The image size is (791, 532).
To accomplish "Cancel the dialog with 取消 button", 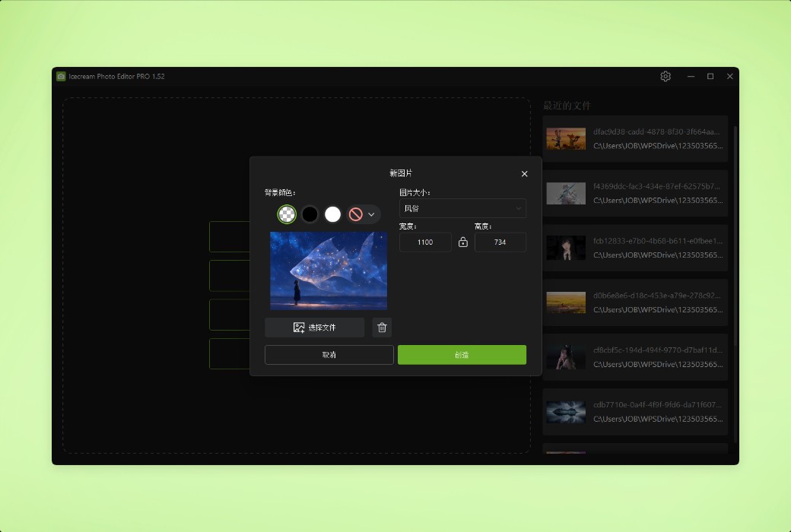I will point(329,354).
